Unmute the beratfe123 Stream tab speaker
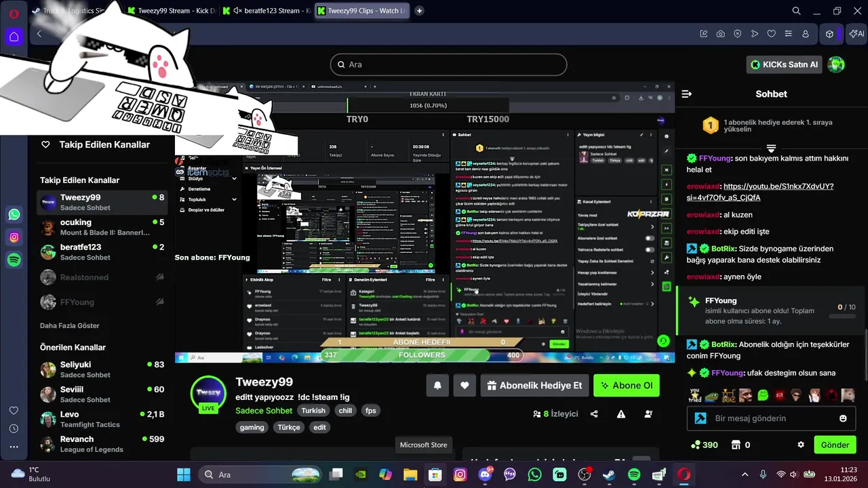The height and width of the screenshot is (488, 868). (x=236, y=11)
